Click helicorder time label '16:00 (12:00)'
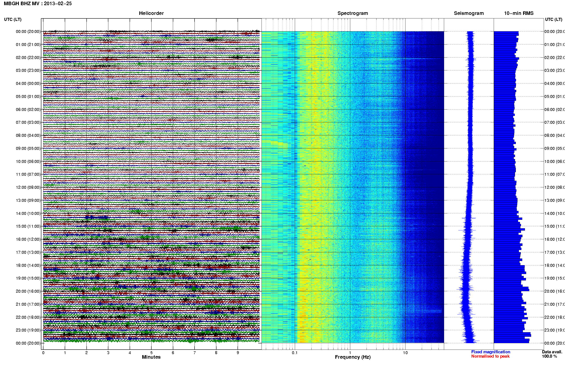The width and height of the screenshot is (588, 368). (28, 239)
